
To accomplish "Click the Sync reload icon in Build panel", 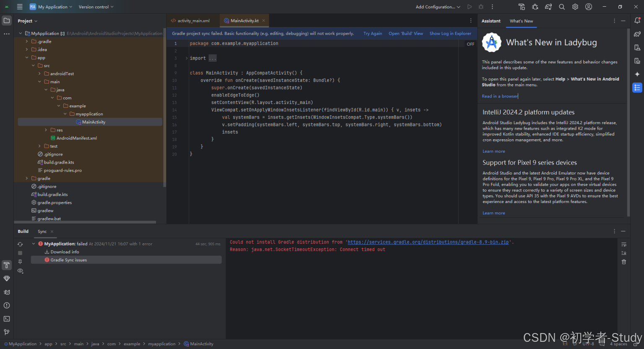I will (x=20, y=244).
